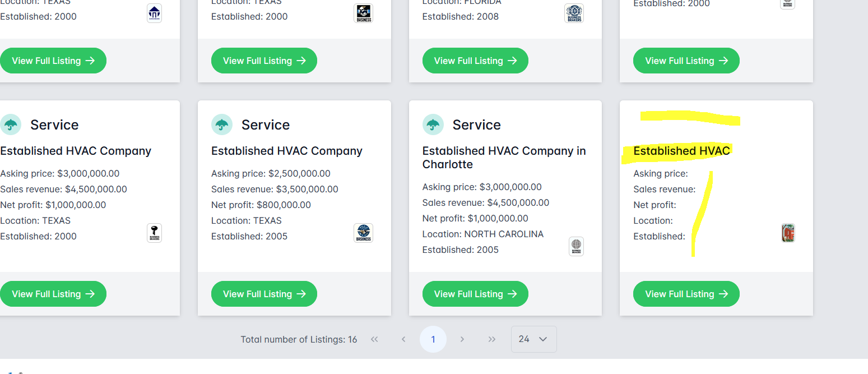Jump to last page with double right chevron
868x374 pixels.
pos(492,339)
